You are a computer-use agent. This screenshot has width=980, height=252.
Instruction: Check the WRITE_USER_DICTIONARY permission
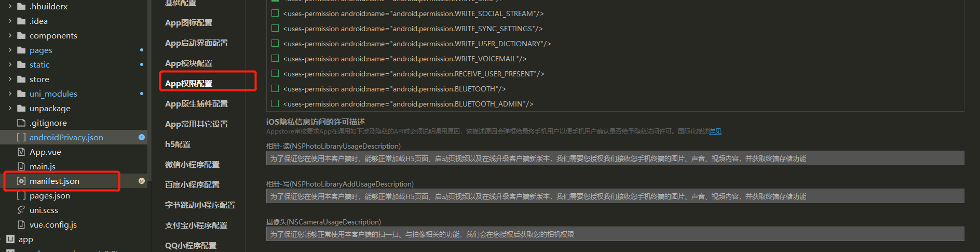275,43
